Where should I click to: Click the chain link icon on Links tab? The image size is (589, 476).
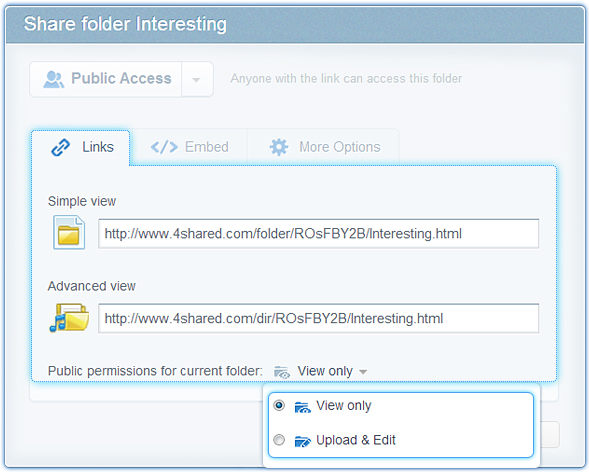click(x=60, y=147)
